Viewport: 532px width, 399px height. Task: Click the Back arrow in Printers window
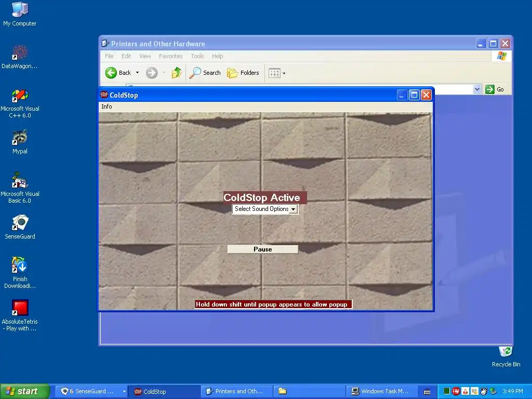click(x=111, y=73)
